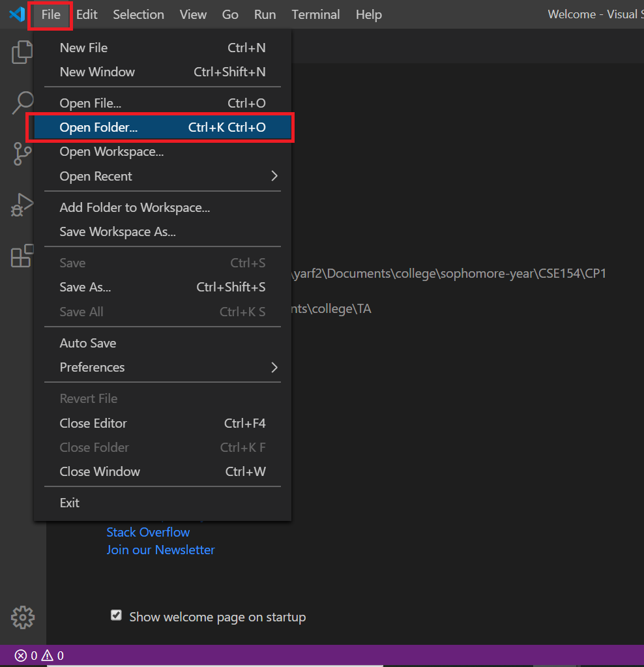Click the Visual Studio Code logo

coord(15,14)
